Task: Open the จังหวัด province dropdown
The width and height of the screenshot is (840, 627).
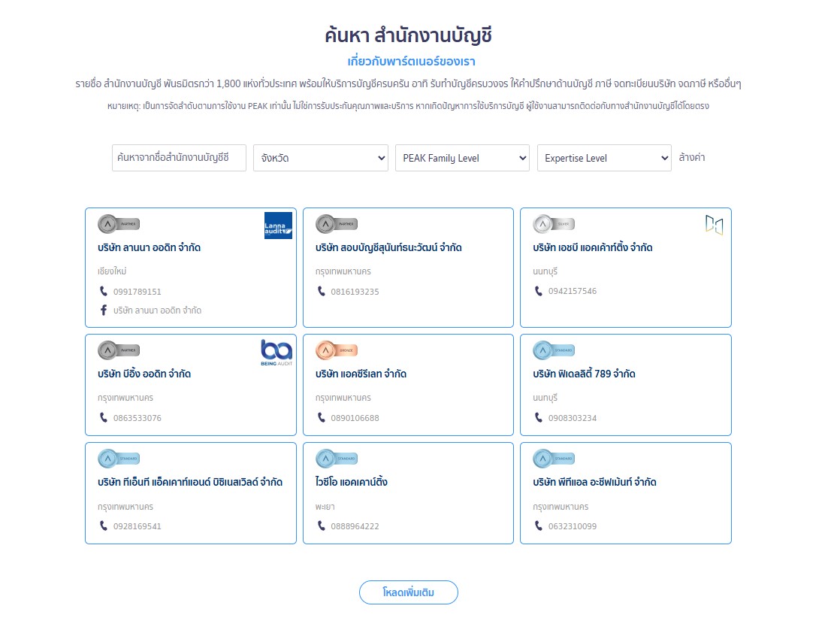Action: pos(320,158)
